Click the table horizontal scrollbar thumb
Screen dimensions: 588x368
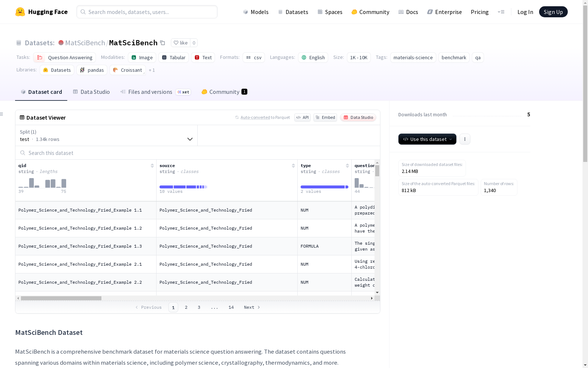[61, 298]
